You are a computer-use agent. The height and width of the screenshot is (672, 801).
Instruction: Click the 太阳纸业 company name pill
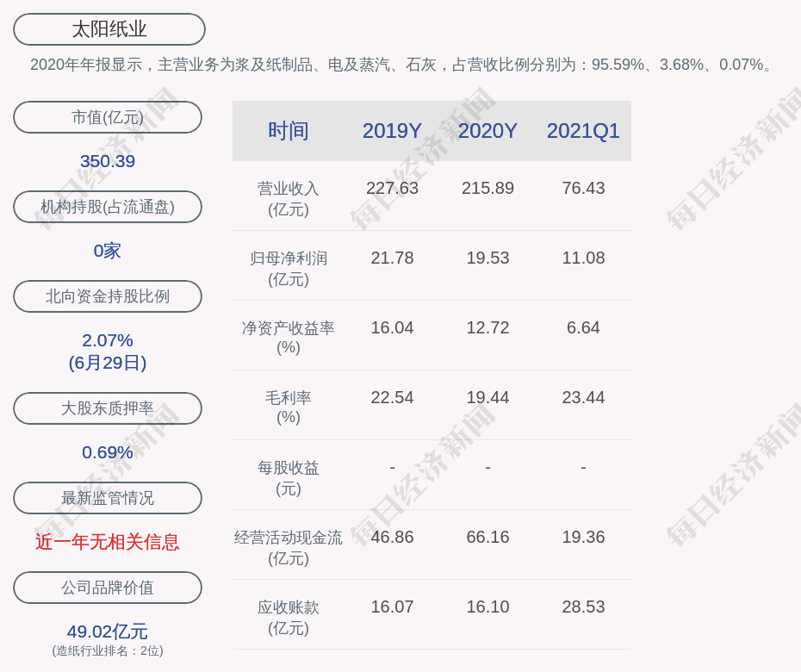[109, 29]
